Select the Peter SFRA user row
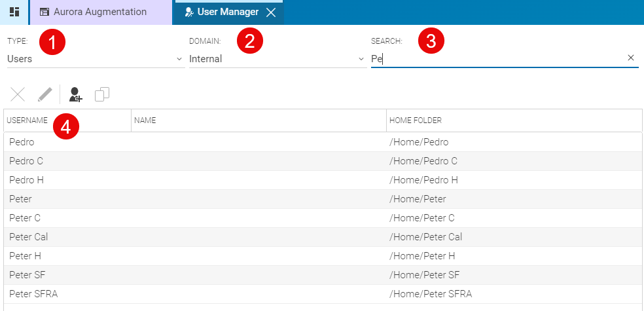 click(33, 294)
